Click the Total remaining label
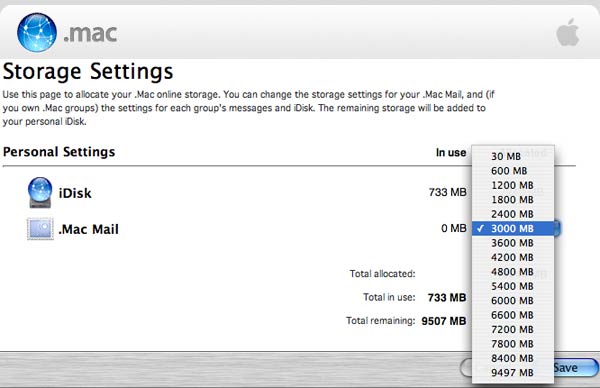Image resolution: width=600 pixels, height=388 pixels. coord(380,321)
